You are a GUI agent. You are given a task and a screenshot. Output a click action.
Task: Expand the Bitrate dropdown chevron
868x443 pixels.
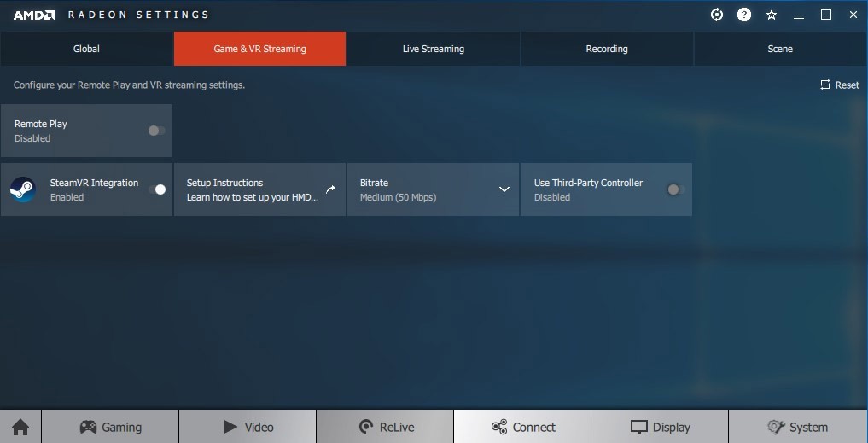504,189
